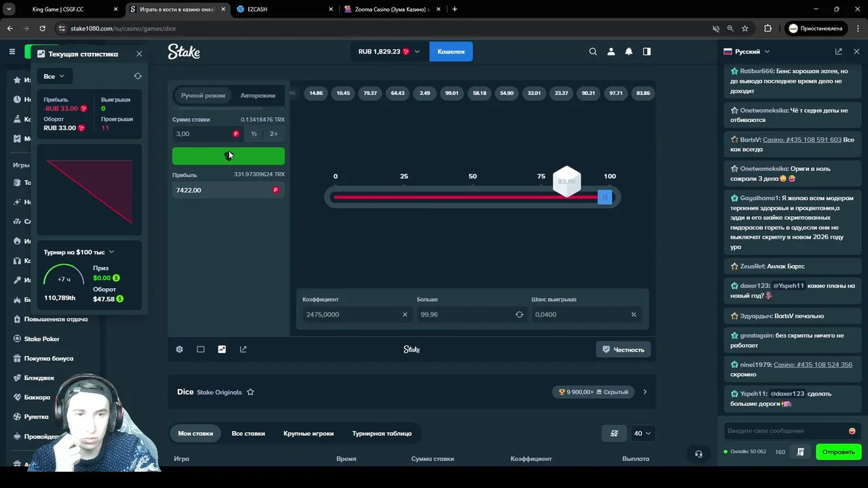
Task: Refresh the live statistics panel
Action: (138, 76)
